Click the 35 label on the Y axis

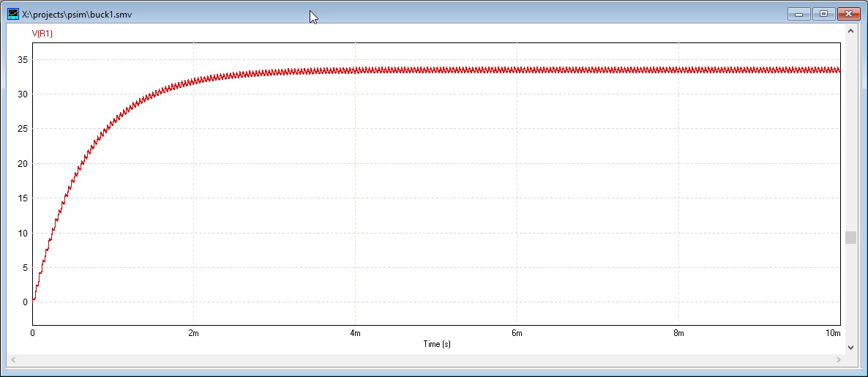tap(22, 59)
